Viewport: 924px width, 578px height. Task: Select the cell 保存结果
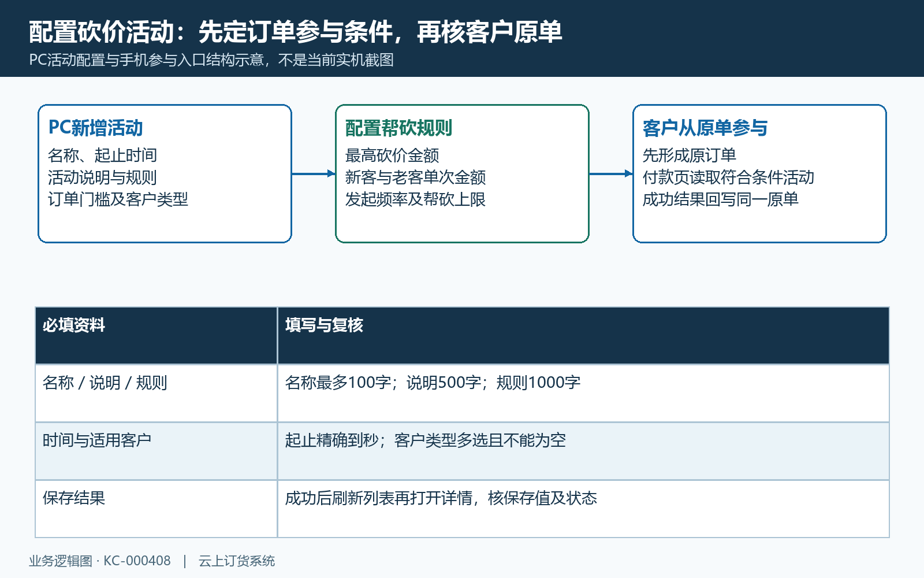click(x=157, y=509)
